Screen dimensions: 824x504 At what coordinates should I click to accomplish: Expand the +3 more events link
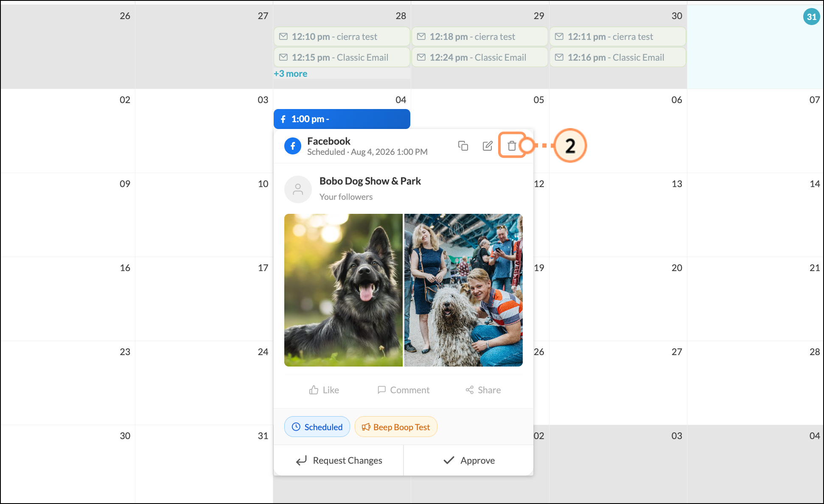click(291, 73)
